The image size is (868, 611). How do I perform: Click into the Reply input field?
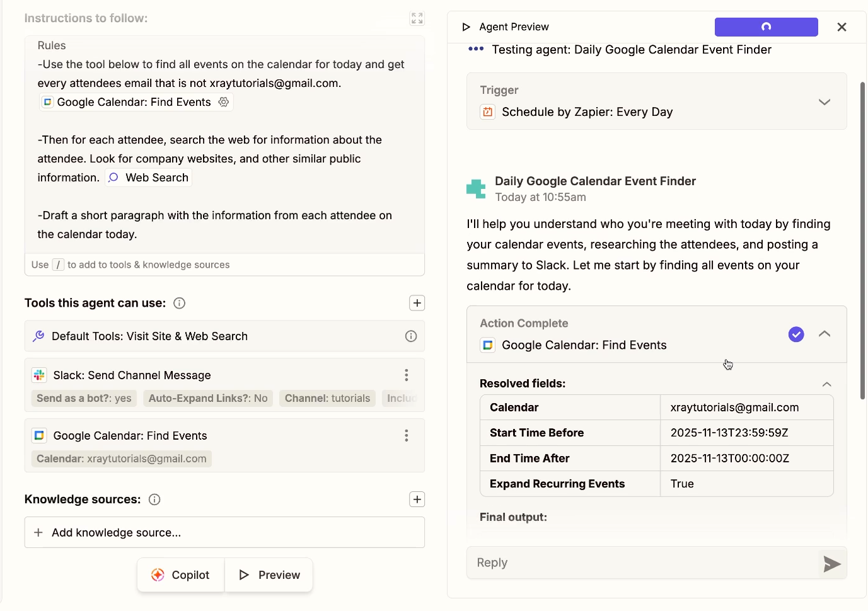(x=643, y=563)
